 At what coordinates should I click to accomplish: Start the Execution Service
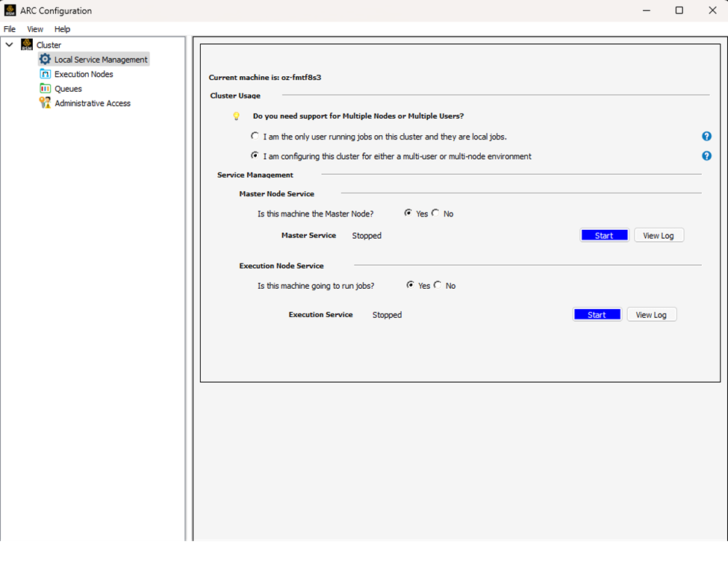[597, 314]
